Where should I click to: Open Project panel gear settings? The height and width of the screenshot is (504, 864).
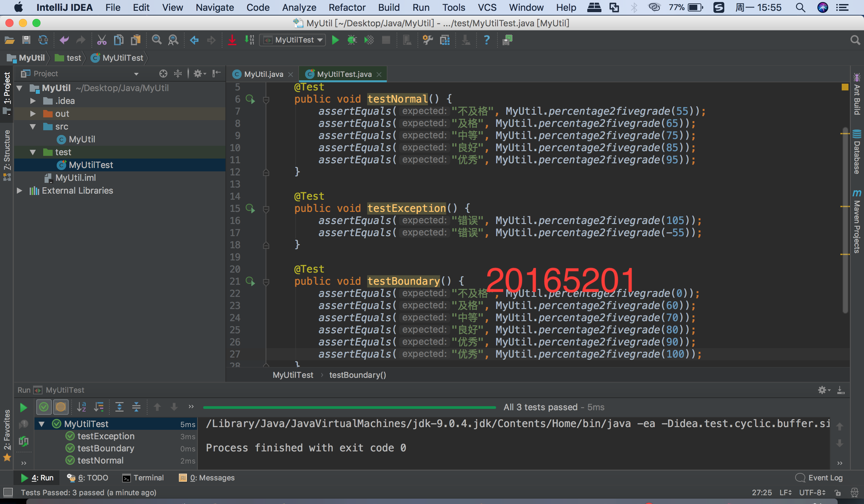tap(199, 73)
